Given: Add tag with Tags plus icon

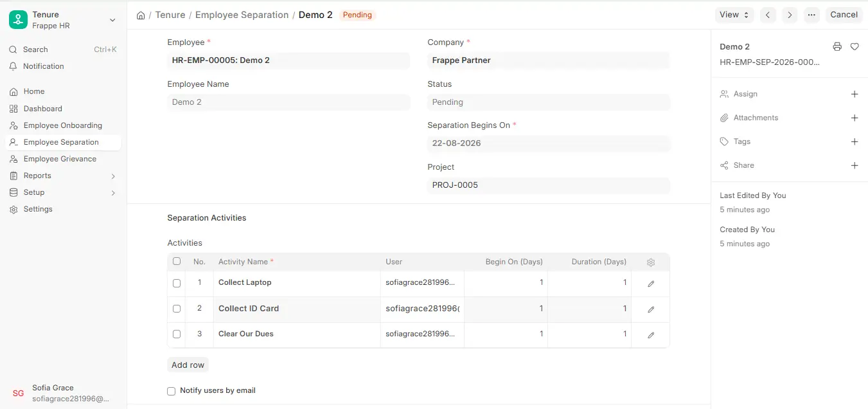Looking at the screenshot, I should point(855,141).
